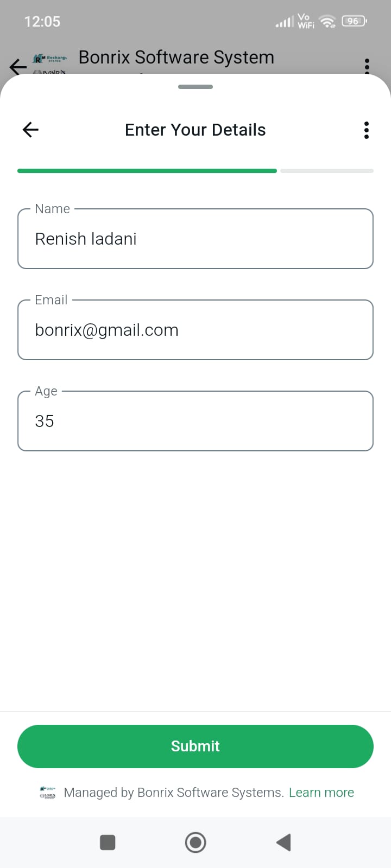Tap the Bonrix Software System chat title
The width and height of the screenshot is (391, 868).
tap(176, 58)
